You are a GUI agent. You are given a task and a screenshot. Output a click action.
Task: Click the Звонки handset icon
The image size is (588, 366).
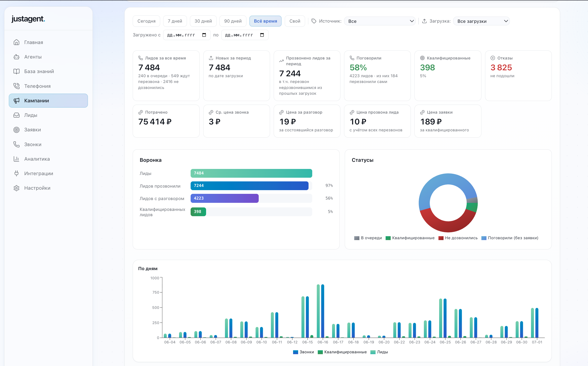pyautogui.click(x=16, y=145)
